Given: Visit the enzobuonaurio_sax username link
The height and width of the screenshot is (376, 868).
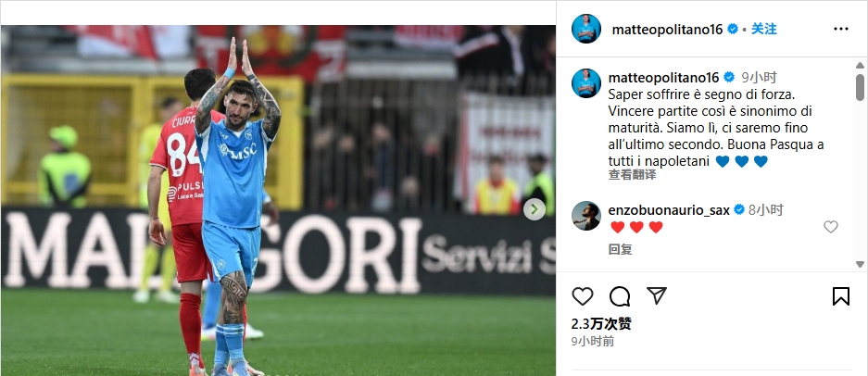Looking at the screenshot, I should click(669, 210).
